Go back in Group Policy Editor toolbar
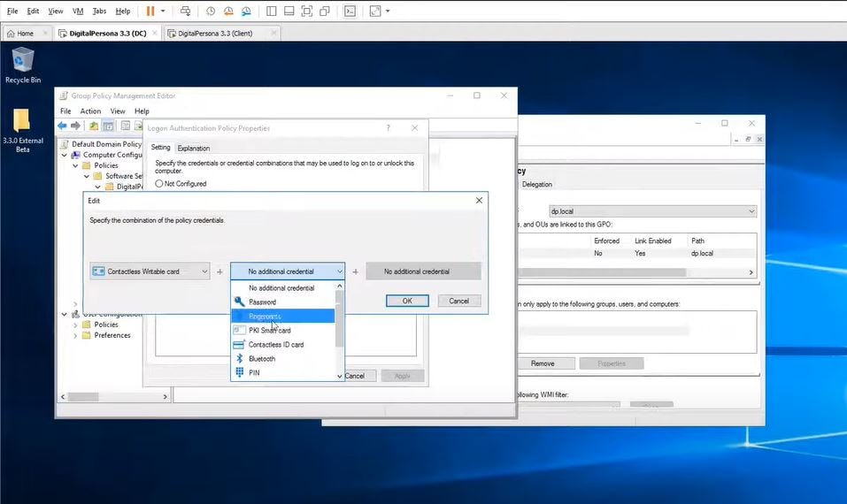 pos(63,126)
